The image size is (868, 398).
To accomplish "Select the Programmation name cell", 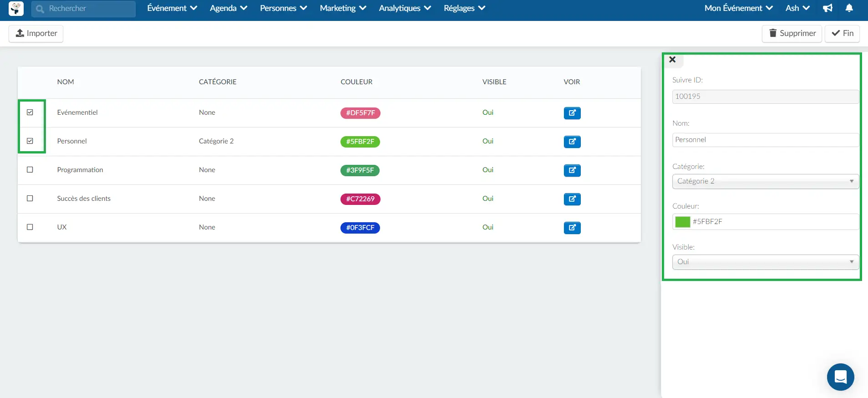I will pyautogui.click(x=80, y=170).
